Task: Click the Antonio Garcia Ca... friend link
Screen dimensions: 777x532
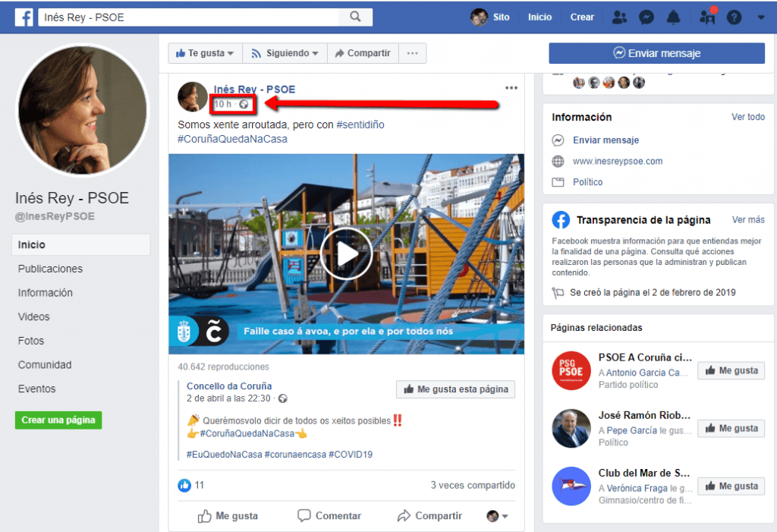Action: (646, 373)
